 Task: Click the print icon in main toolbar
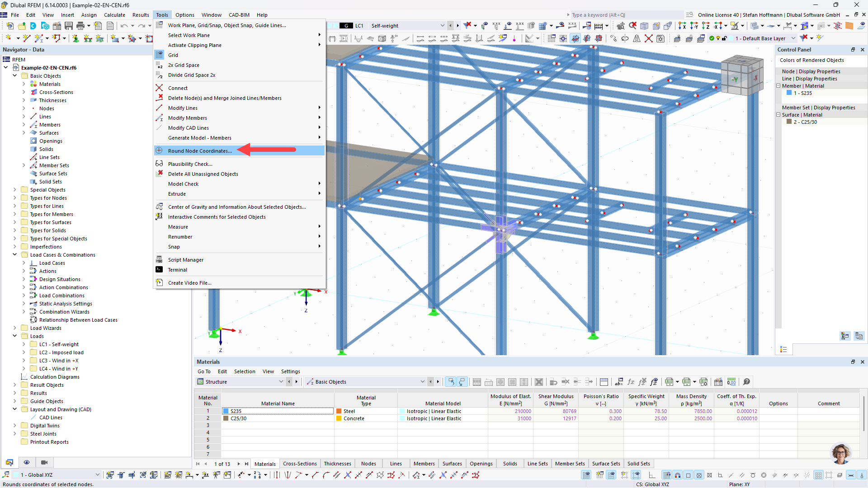[80, 26]
